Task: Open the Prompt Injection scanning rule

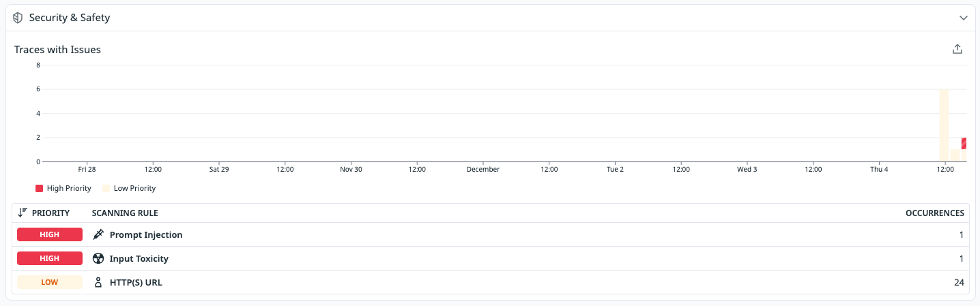Action: point(146,234)
